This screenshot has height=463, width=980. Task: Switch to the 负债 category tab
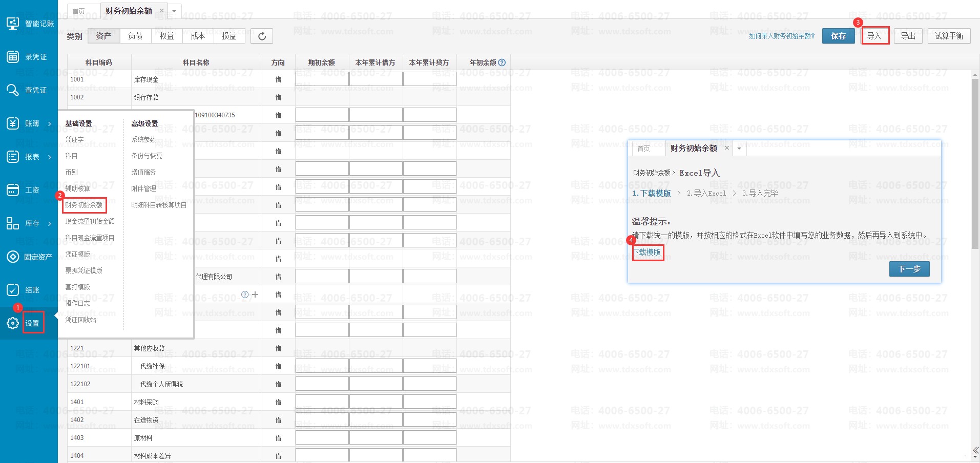135,36
